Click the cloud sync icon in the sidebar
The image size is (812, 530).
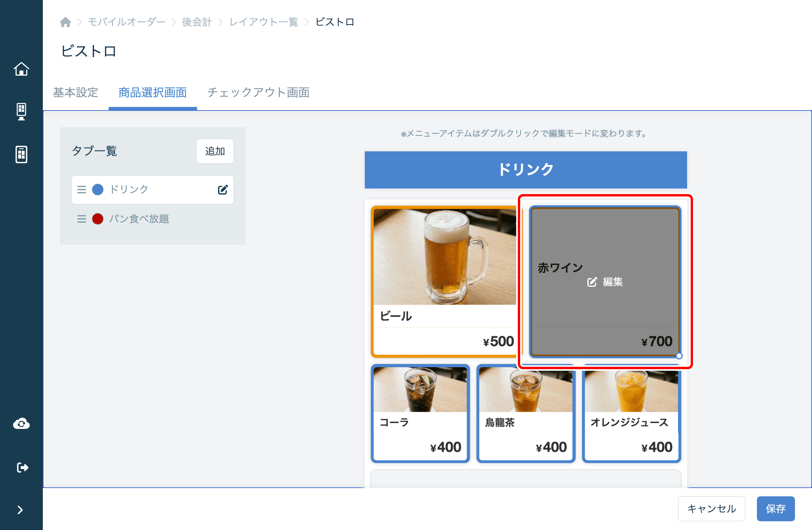tap(21, 423)
